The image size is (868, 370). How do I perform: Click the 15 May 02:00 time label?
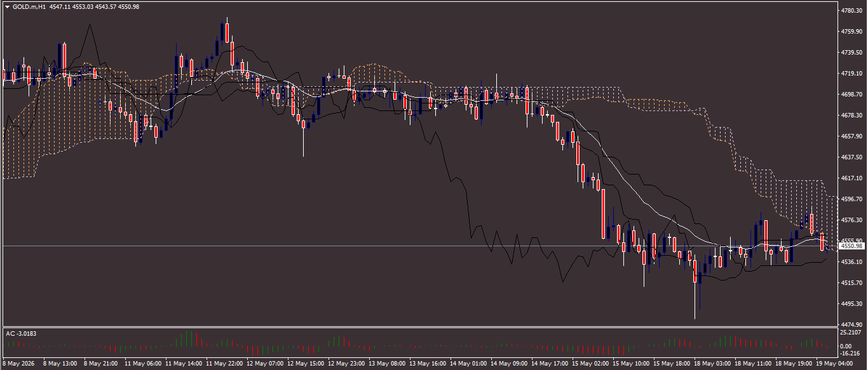(x=590, y=364)
